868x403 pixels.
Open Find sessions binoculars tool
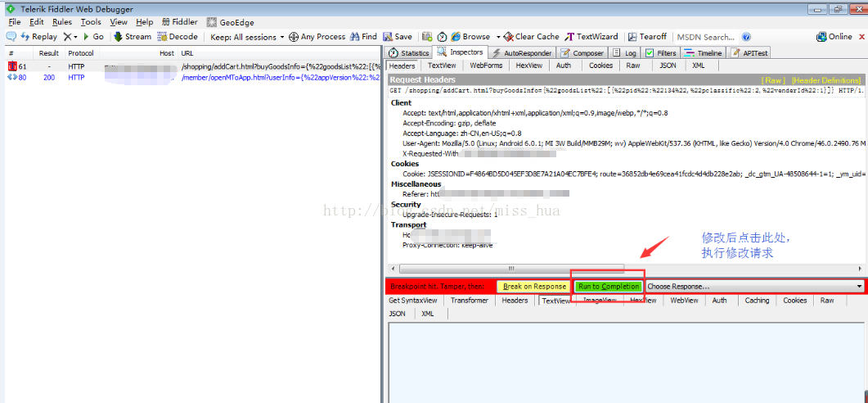tap(364, 37)
